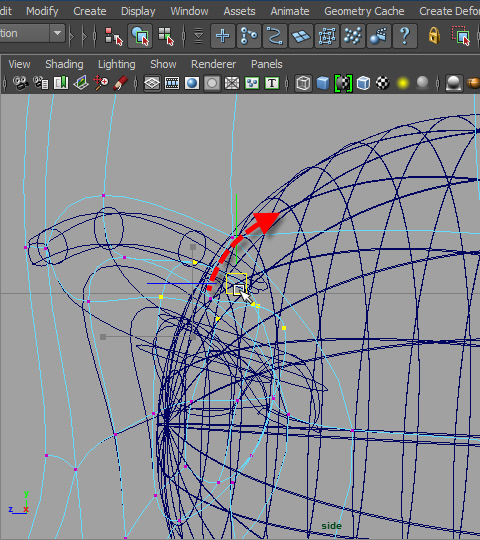
Task: Toggle the rendering selection mask
Action: pos(379,36)
